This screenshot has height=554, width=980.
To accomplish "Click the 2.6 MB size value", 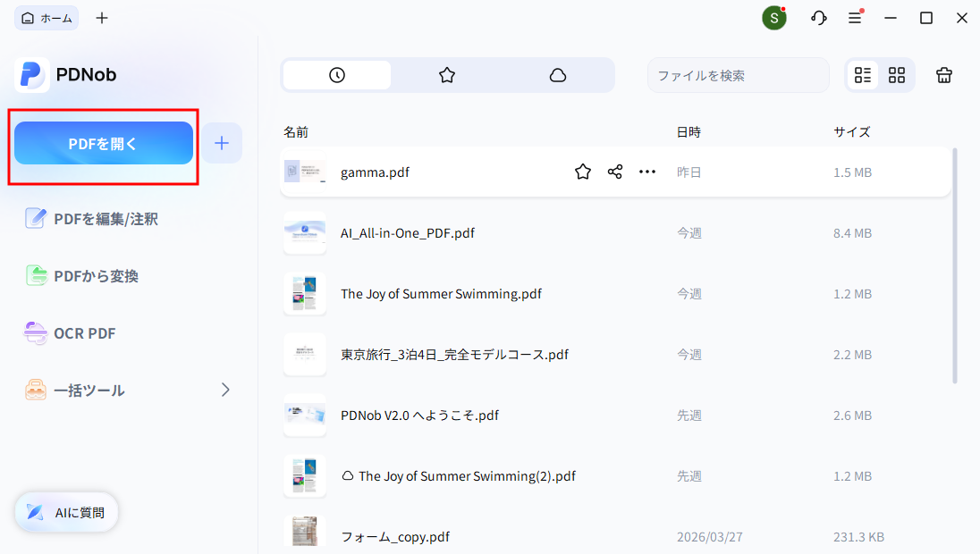I will pos(852,415).
